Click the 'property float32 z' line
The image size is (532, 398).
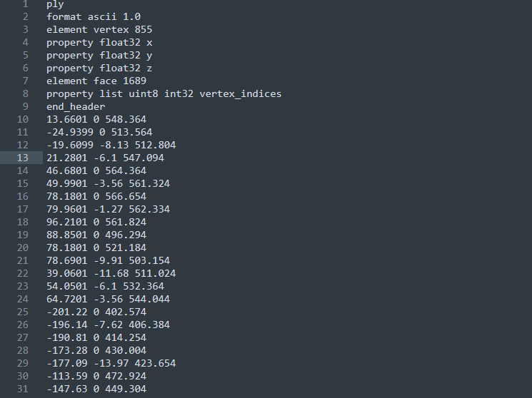click(x=99, y=68)
